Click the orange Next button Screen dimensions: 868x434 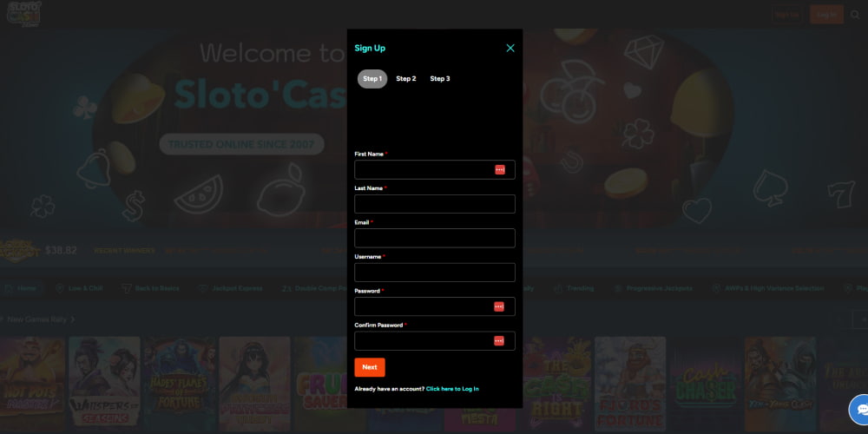click(x=370, y=367)
